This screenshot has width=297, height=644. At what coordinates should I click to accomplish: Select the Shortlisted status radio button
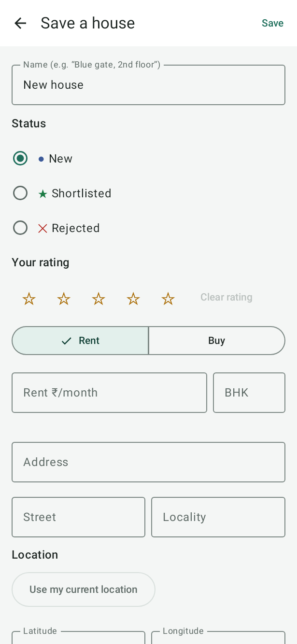[20, 193]
